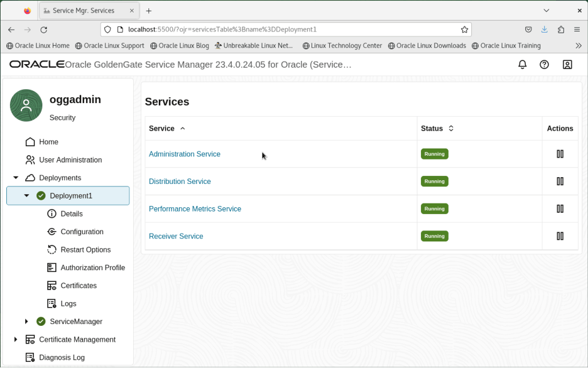Bookmark this page with the star icon
The height and width of the screenshot is (368, 588).
coord(464,30)
